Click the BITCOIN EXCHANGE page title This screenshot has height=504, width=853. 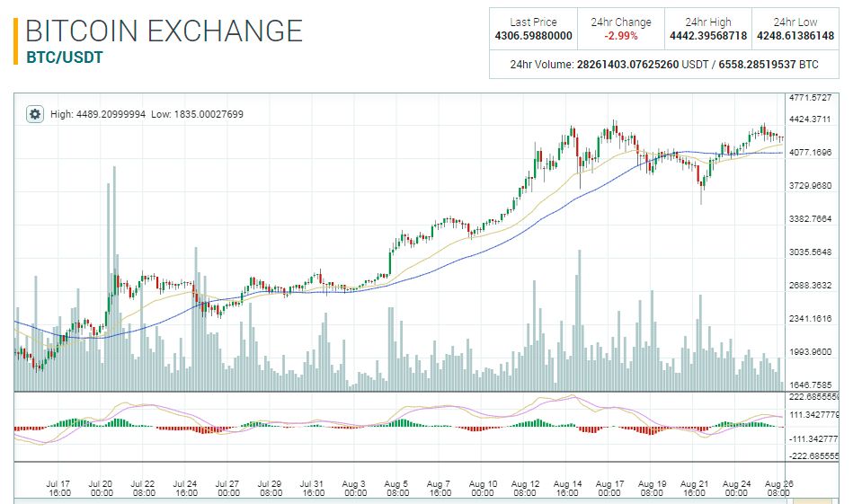click(164, 31)
